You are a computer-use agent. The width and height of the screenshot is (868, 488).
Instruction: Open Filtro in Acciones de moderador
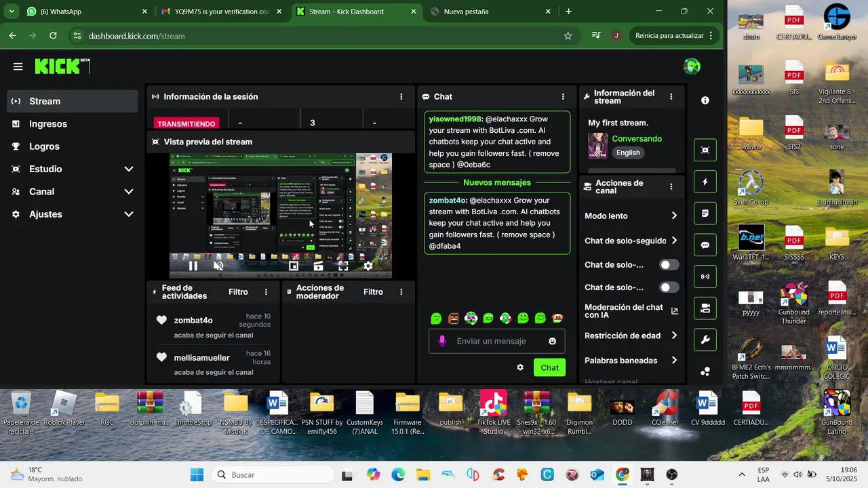pyautogui.click(x=373, y=292)
